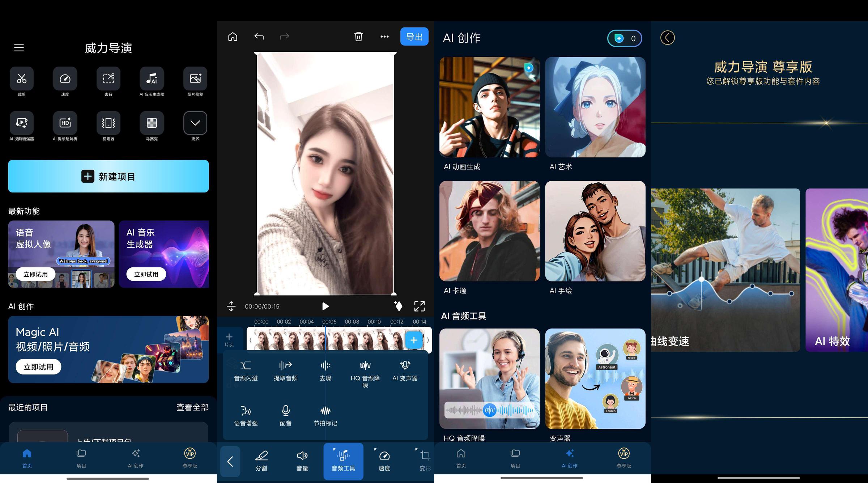Select AI 创作 tab in AI 创作 screen
This screenshot has width=868, height=483.
point(570,458)
